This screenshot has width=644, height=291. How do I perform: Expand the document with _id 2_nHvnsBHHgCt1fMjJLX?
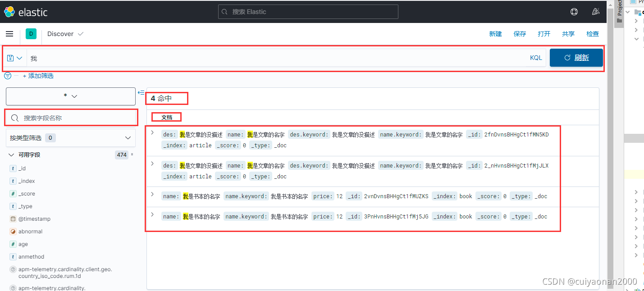(152, 164)
